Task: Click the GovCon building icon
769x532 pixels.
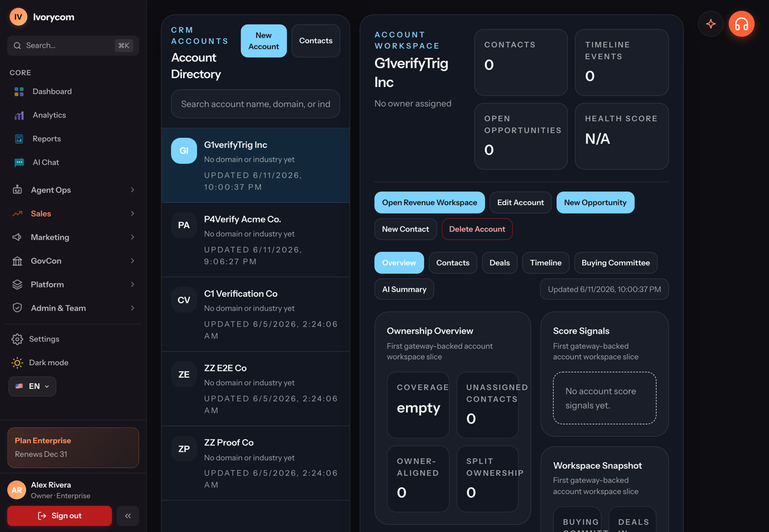Action: pyautogui.click(x=17, y=261)
